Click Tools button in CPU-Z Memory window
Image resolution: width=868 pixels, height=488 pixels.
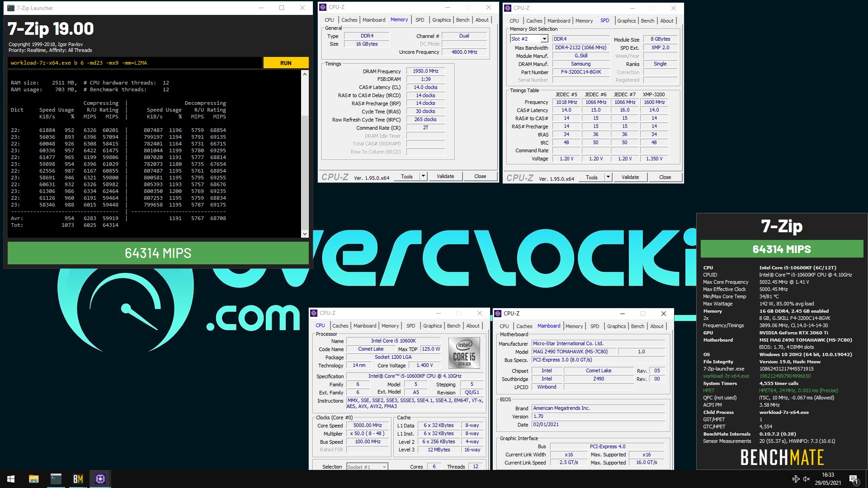(x=407, y=176)
